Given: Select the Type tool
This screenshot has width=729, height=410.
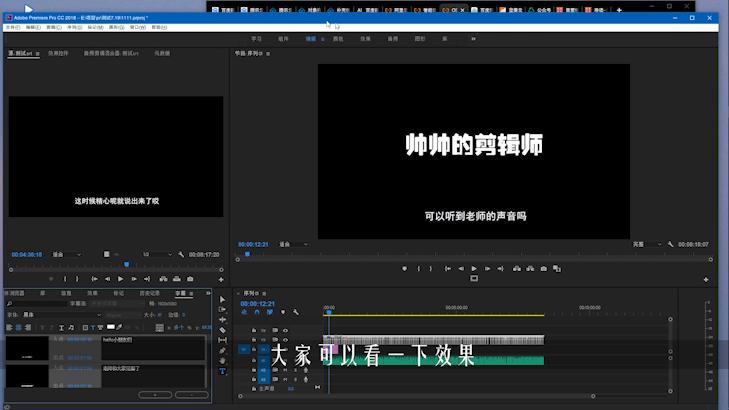Looking at the screenshot, I should (222, 371).
